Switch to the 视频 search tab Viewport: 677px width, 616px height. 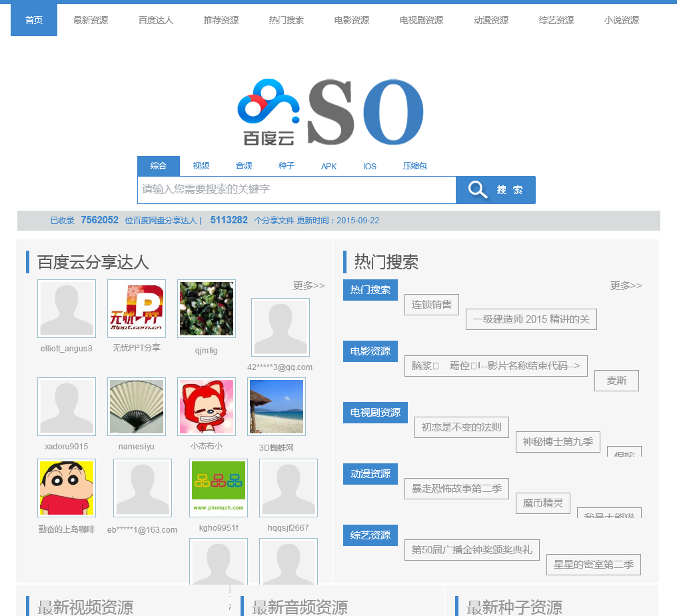click(201, 166)
